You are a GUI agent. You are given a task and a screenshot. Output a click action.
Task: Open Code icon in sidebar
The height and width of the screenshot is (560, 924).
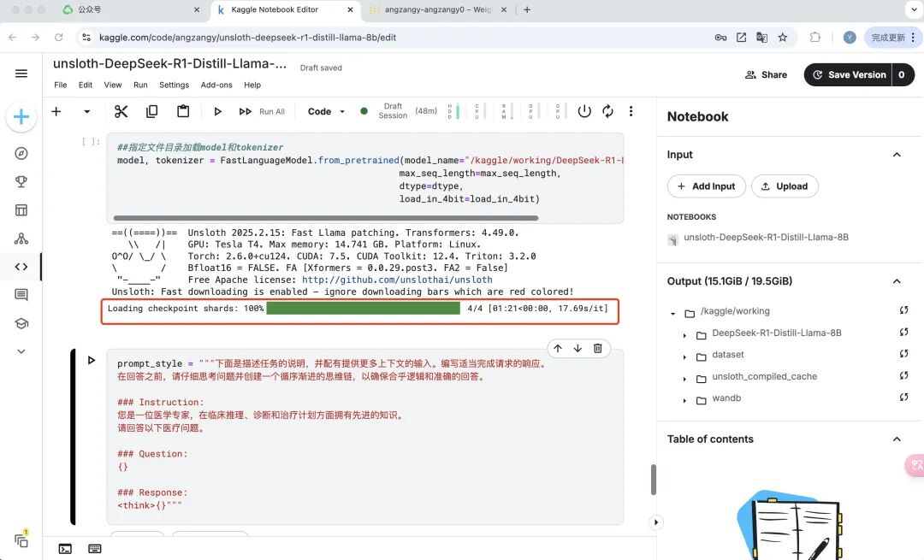click(21, 267)
